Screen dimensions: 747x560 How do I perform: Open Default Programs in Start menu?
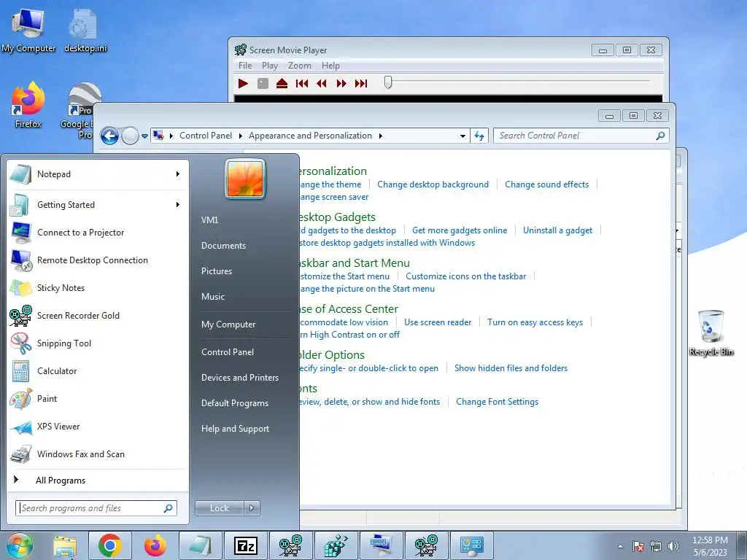pos(235,402)
